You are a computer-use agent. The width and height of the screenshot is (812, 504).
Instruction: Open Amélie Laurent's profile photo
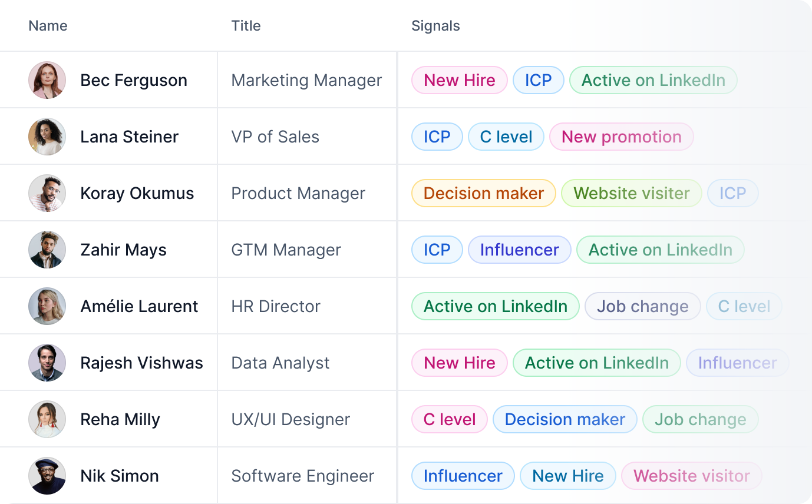click(x=47, y=306)
